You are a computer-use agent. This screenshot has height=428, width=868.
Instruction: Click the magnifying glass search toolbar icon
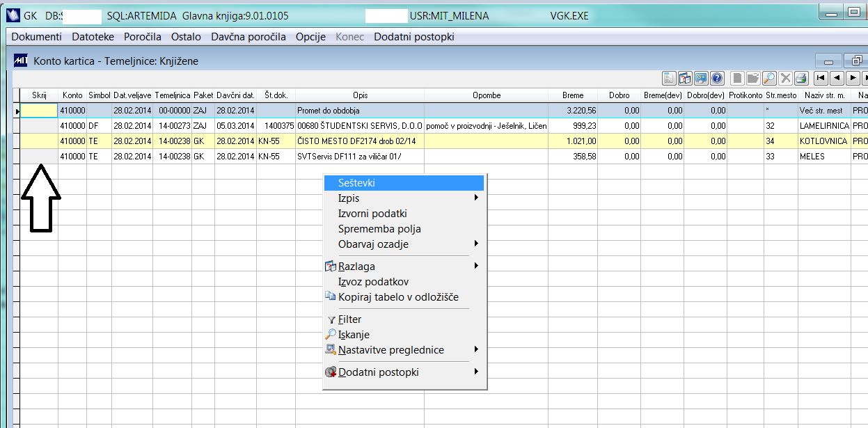(770, 78)
